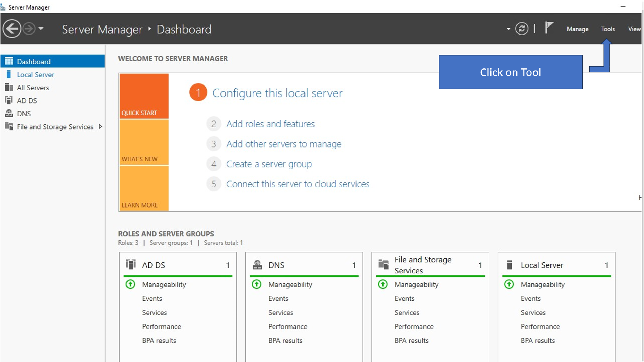Screen dimensions: 644x362
Task: Click the Local Server sidebar icon
Action: tap(9, 74)
